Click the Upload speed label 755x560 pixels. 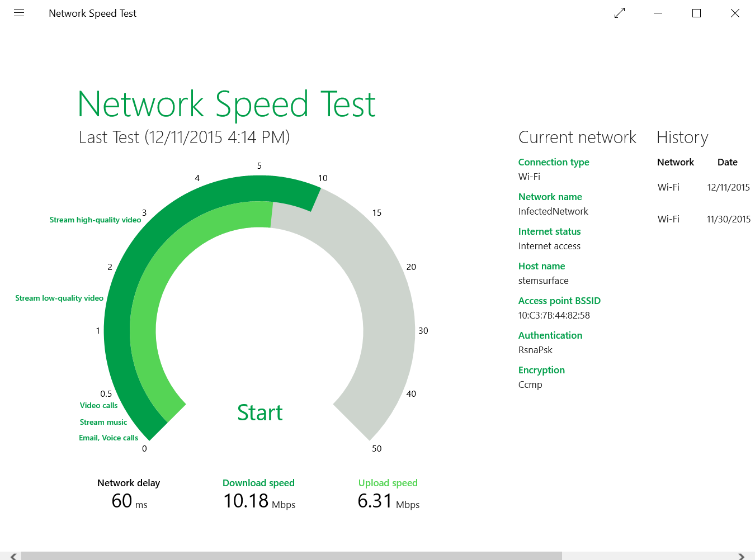pos(388,483)
